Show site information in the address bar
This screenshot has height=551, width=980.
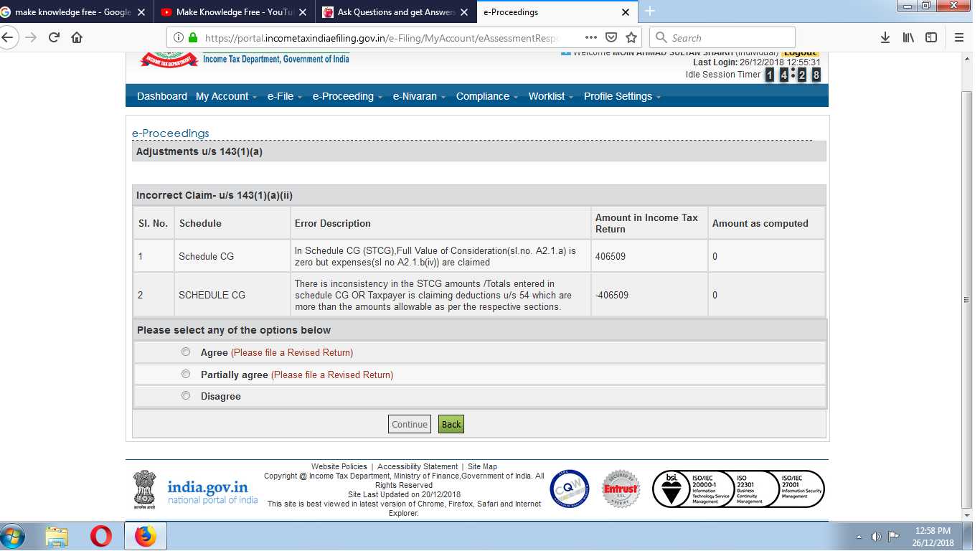point(178,38)
